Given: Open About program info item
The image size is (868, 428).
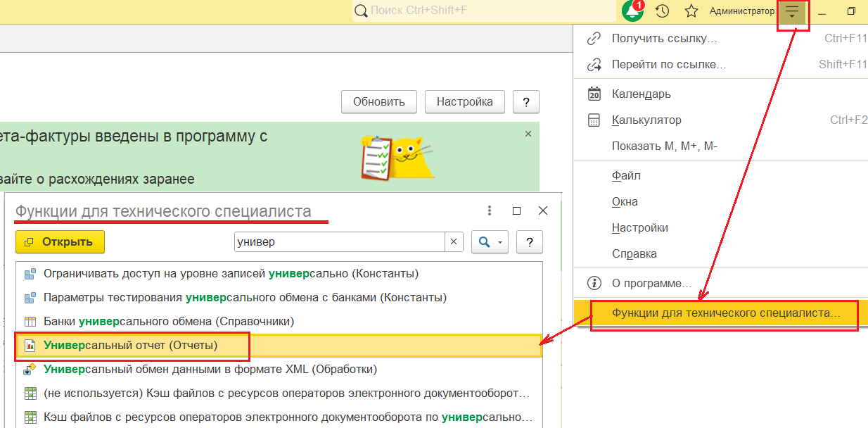Looking at the screenshot, I should point(651,283).
